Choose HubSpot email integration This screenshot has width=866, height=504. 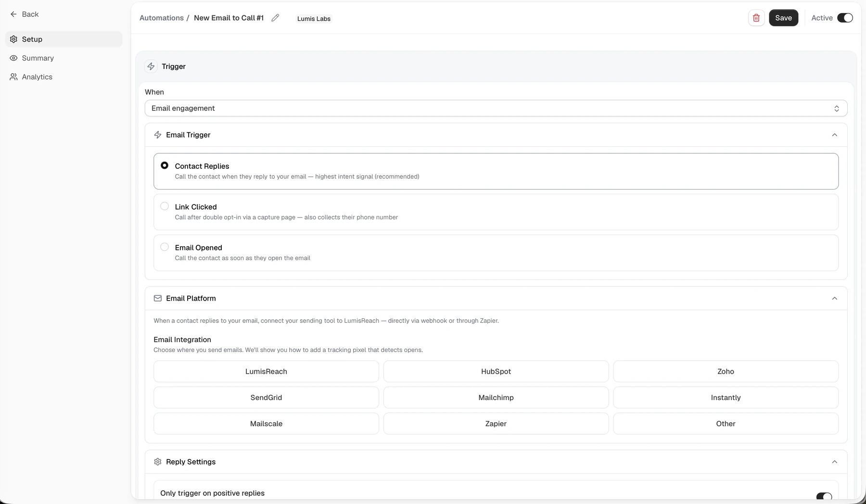coord(496,371)
